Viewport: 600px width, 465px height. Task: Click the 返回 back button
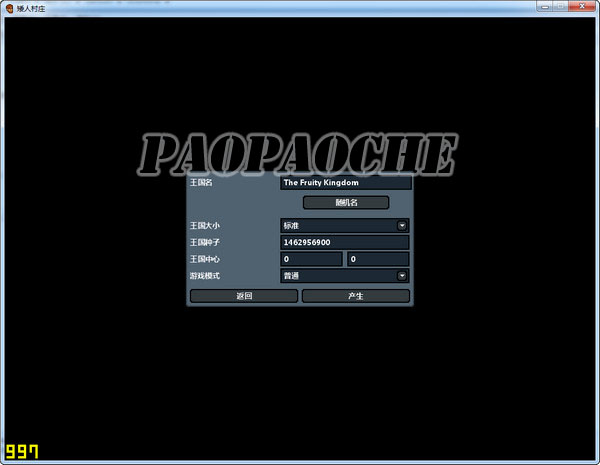(244, 296)
